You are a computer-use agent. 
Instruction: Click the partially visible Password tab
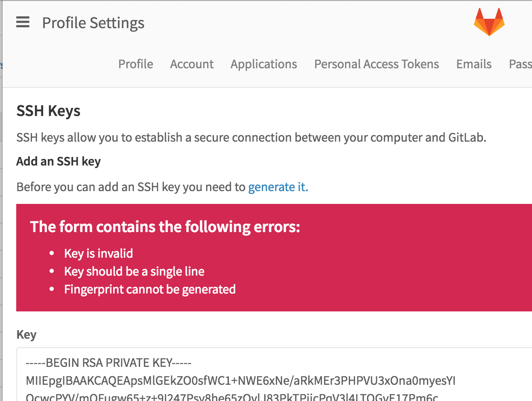point(521,64)
